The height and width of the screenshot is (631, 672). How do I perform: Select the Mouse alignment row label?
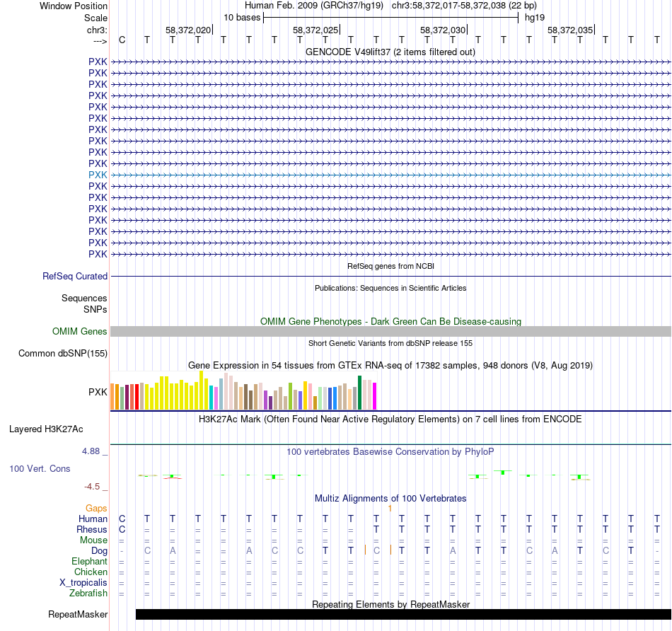[93, 540]
